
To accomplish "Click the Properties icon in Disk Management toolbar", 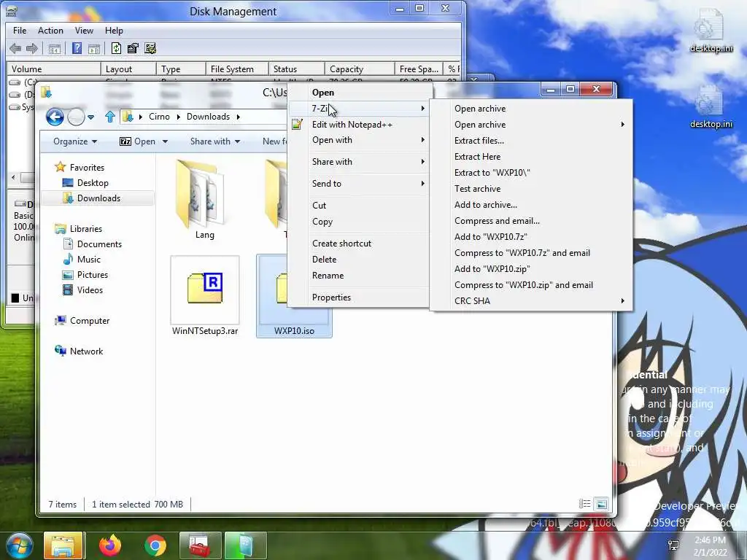I will coord(133,48).
